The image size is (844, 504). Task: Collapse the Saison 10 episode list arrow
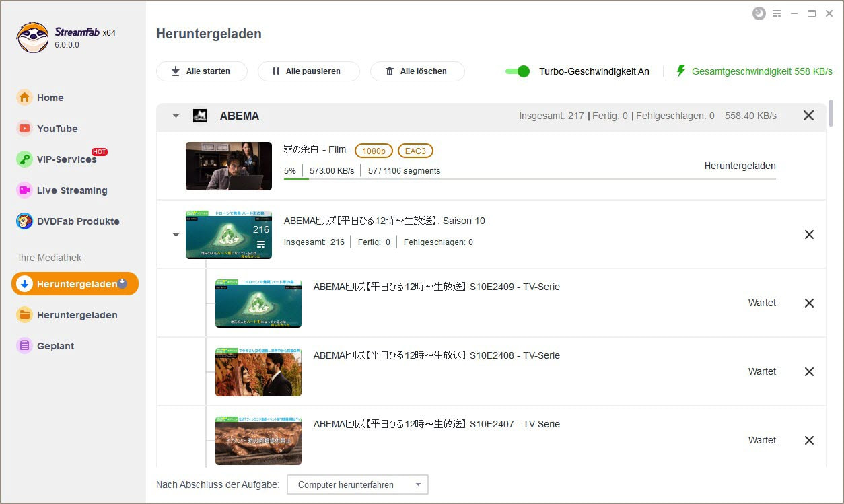(x=176, y=235)
